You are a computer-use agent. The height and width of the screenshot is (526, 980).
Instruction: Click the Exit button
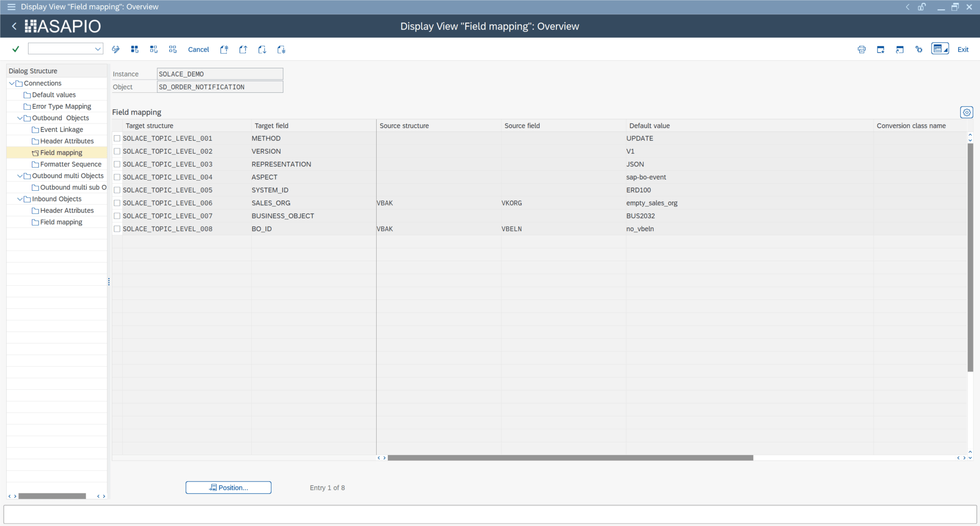(x=963, y=49)
